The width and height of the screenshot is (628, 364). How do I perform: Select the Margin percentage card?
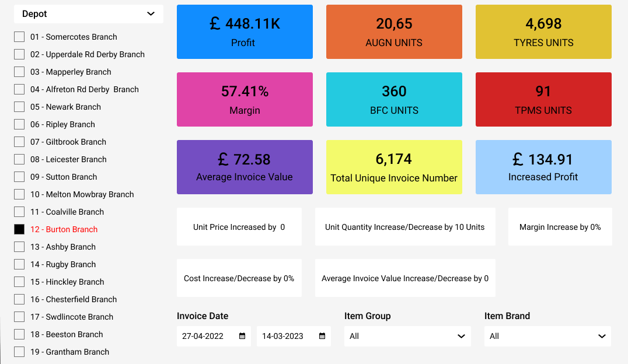click(244, 99)
